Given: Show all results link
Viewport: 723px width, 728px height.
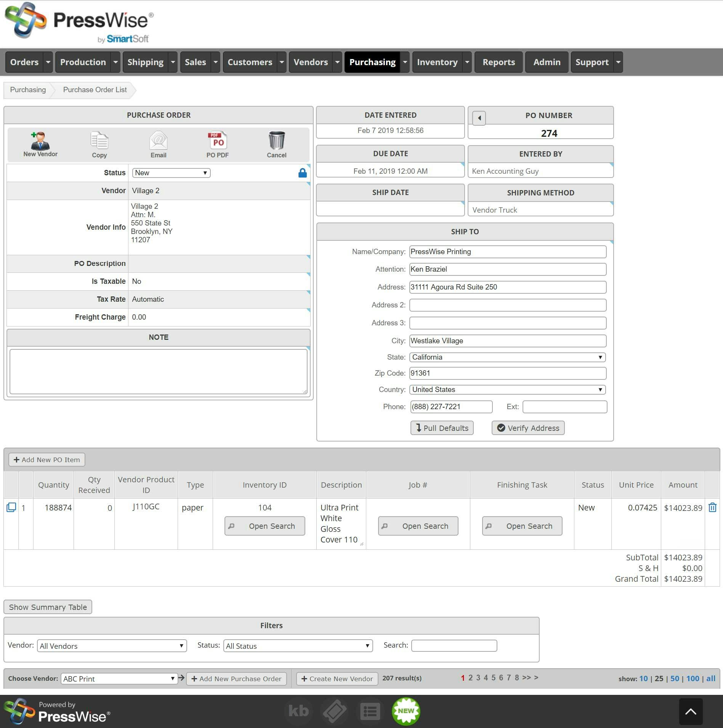Looking at the screenshot, I should click(x=711, y=678).
